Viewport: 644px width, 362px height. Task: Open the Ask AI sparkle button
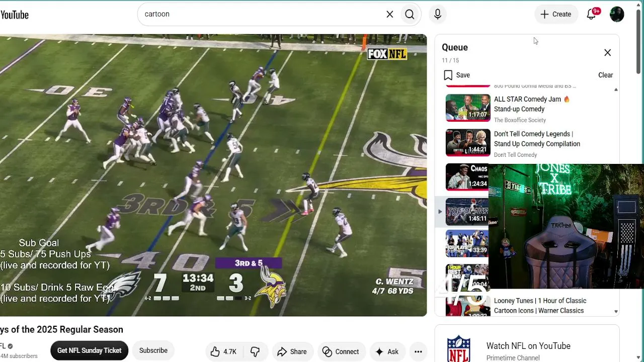[x=387, y=352]
